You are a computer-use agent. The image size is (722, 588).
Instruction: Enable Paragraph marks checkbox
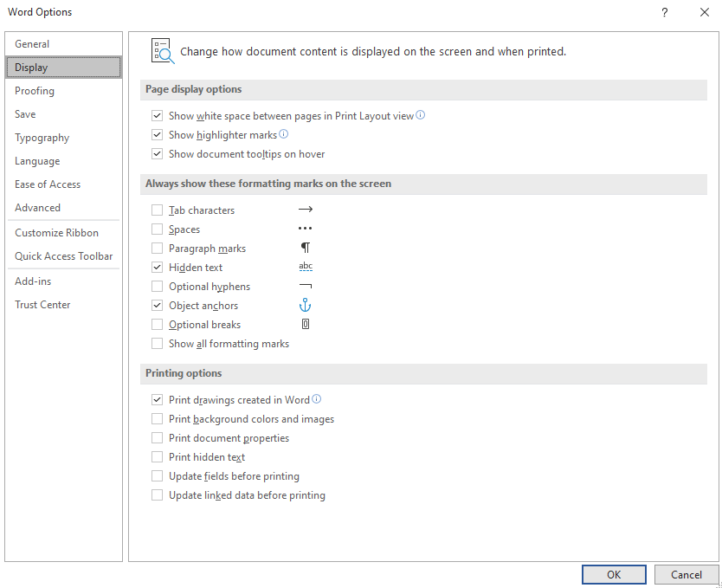pos(157,249)
